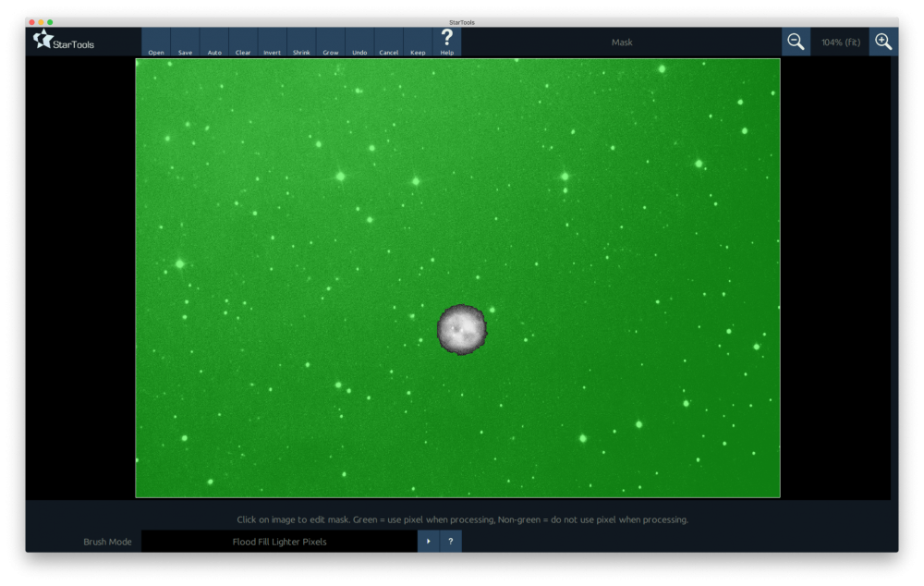Click the 104% (fit) zoom level indicator
The image size is (924, 586).
840,43
